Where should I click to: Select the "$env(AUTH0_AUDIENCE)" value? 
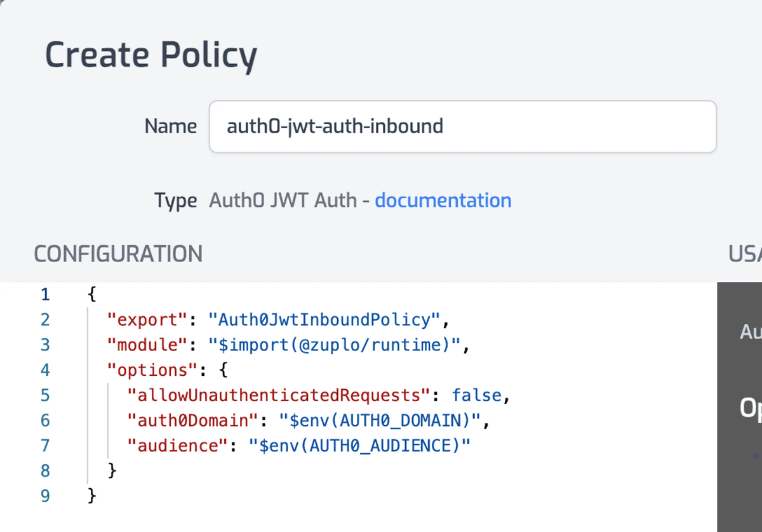tap(360, 446)
